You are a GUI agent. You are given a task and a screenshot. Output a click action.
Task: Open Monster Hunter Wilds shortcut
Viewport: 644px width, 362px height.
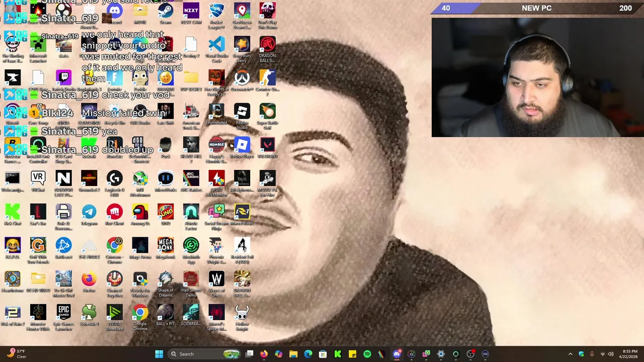coord(38,318)
